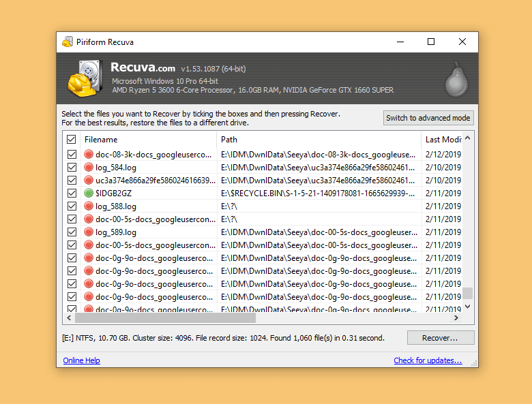Sort by the Filename column header
Screen dimensions: 532x404
pos(148,139)
